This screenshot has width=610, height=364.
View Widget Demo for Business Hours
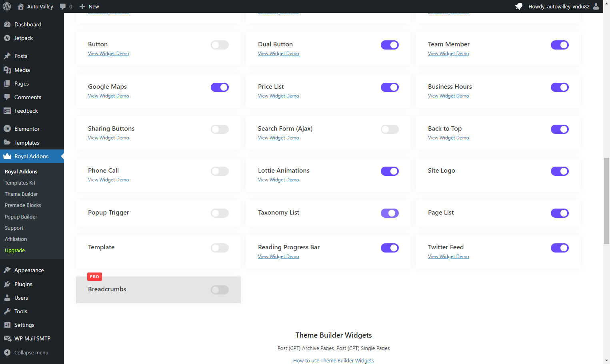tap(448, 96)
